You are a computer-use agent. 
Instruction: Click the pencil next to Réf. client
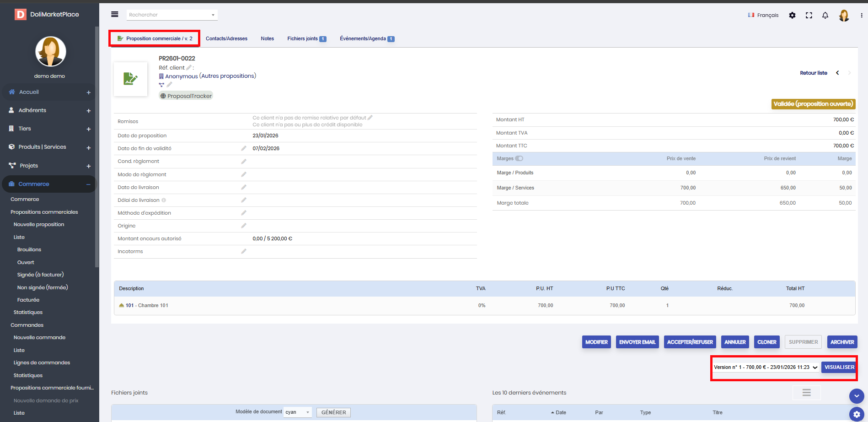188,68
